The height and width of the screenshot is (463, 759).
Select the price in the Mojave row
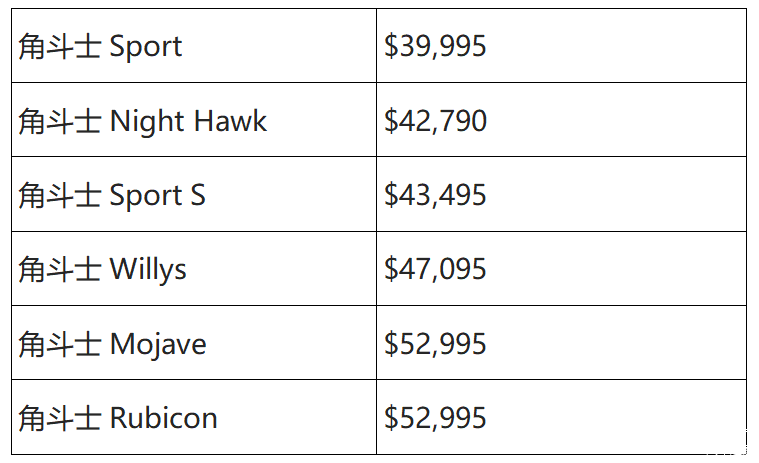coord(435,344)
